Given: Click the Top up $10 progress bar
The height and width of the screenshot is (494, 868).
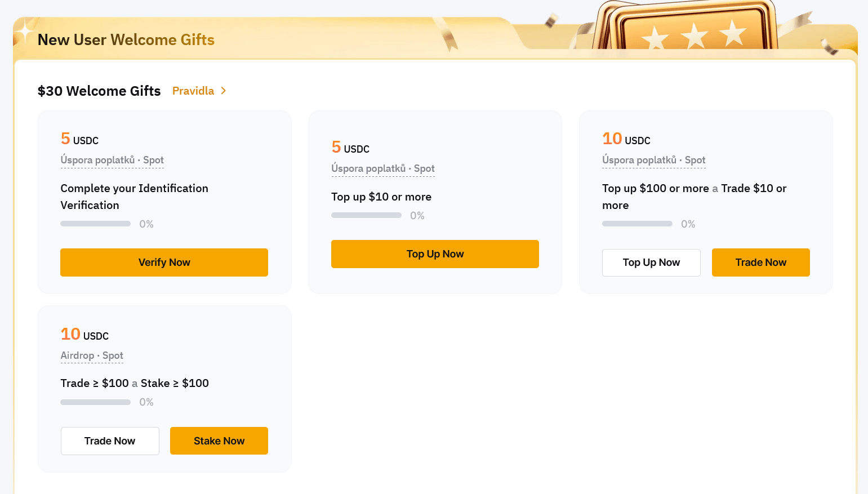Looking at the screenshot, I should coord(366,216).
